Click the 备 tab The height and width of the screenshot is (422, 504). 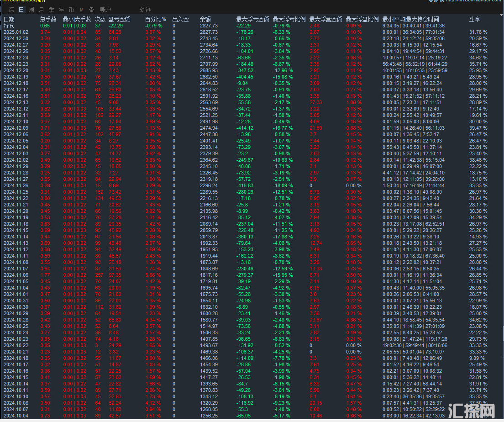click(x=91, y=10)
